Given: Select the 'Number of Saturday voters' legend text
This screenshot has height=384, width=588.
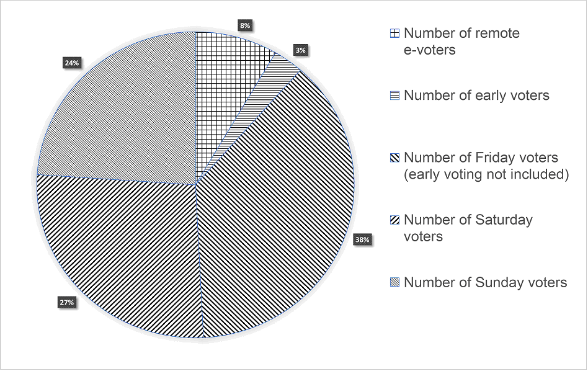Looking at the screenshot, I should coord(468,228).
